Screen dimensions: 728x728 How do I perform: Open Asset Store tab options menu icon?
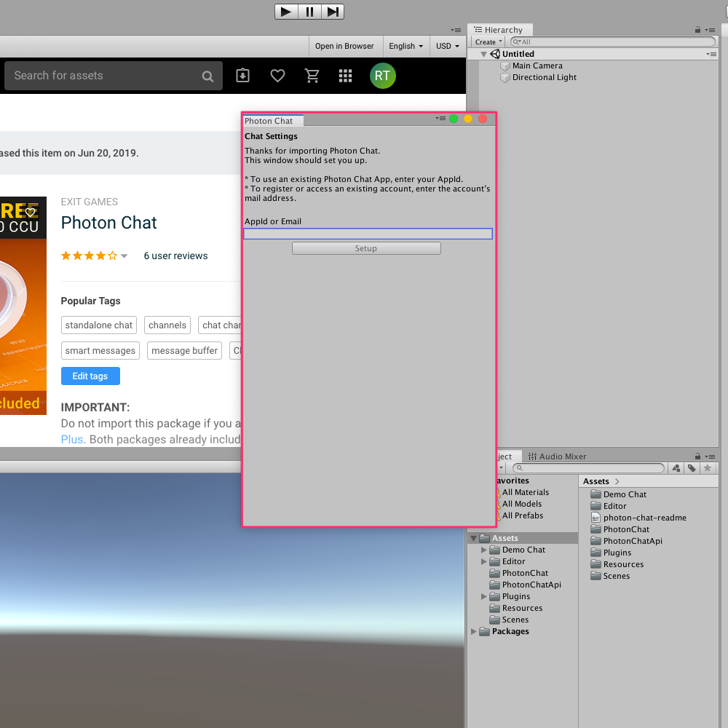tap(456, 30)
